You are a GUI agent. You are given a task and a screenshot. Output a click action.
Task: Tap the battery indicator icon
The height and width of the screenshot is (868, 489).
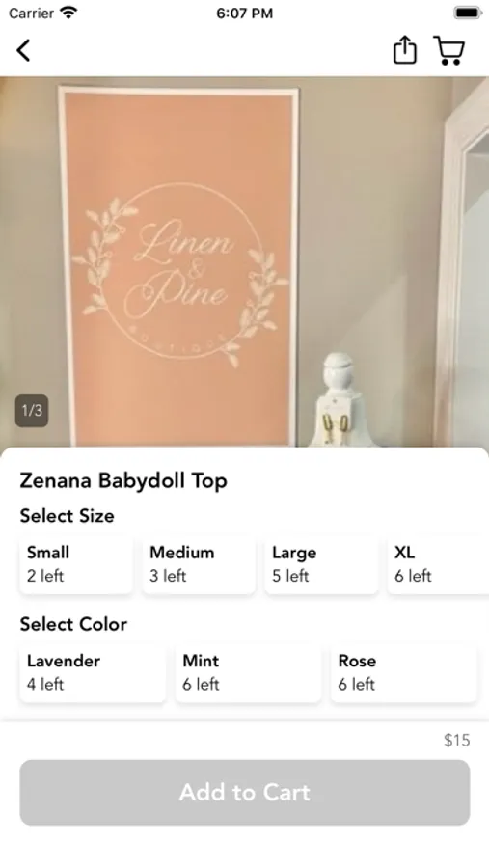(468, 13)
